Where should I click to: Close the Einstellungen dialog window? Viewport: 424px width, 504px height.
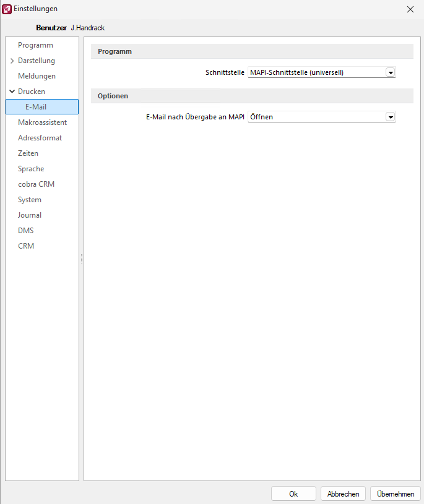point(410,9)
